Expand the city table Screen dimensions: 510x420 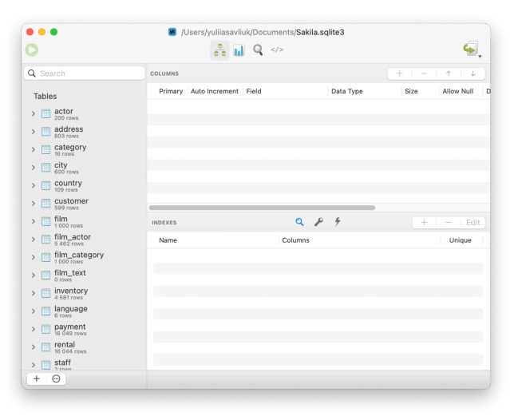34,168
